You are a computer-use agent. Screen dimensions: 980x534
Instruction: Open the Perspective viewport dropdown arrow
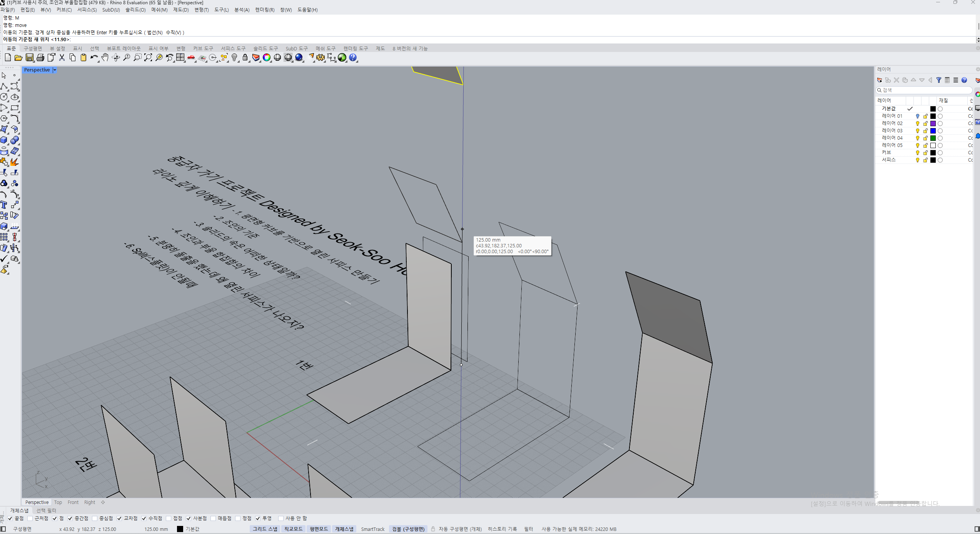point(54,70)
